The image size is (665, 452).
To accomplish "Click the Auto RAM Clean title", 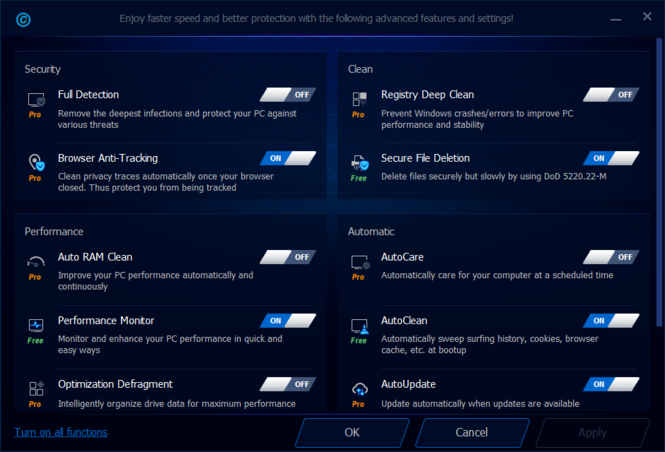I will click(95, 257).
